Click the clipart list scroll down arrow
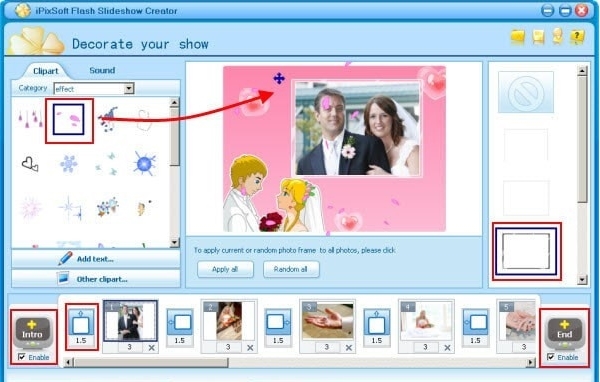Image resolution: width=600 pixels, height=382 pixels. (174, 242)
